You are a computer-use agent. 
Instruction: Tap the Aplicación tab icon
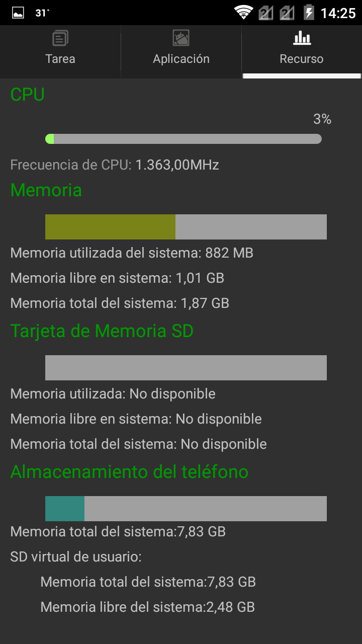point(181,38)
